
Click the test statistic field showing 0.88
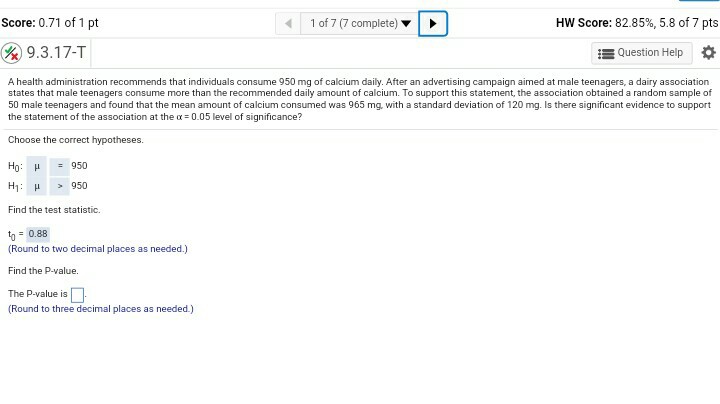[x=38, y=234]
